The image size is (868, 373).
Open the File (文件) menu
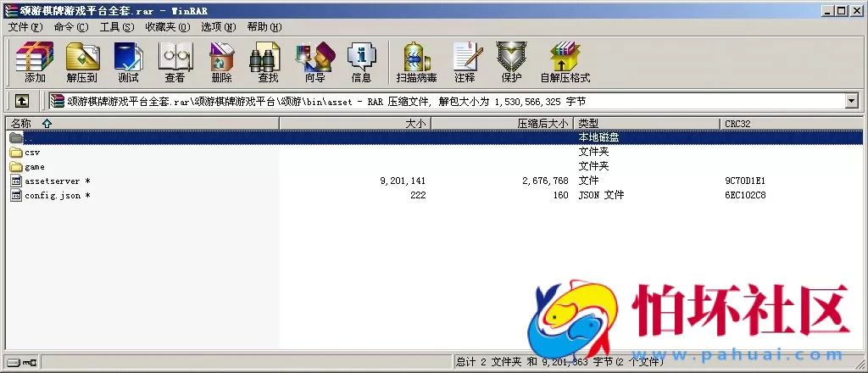(x=25, y=27)
